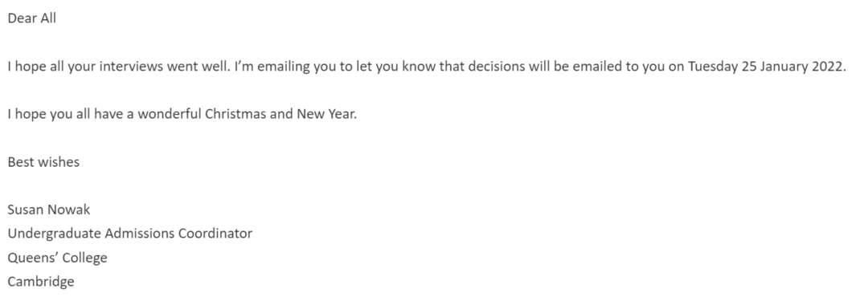Click the word "Admissions" in the signature
Image resolution: width=868 pixels, height=297 pixels.
(x=140, y=234)
